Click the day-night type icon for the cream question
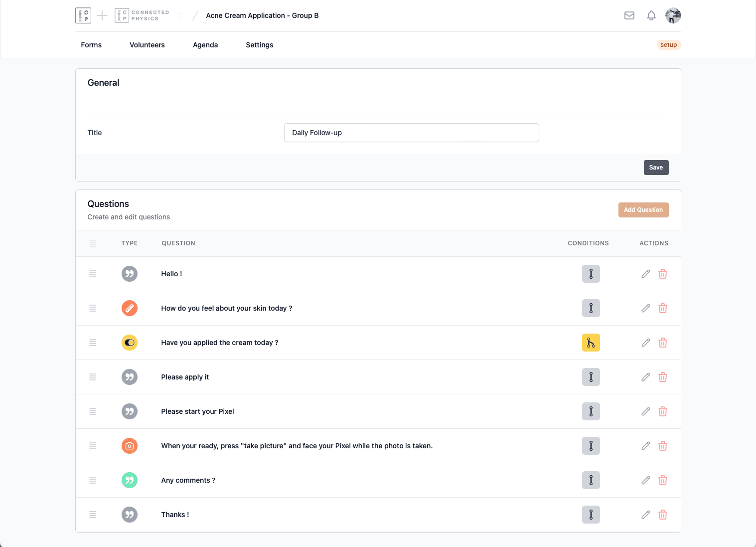The width and height of the screenshot is (756, 547). pos(129,343)
